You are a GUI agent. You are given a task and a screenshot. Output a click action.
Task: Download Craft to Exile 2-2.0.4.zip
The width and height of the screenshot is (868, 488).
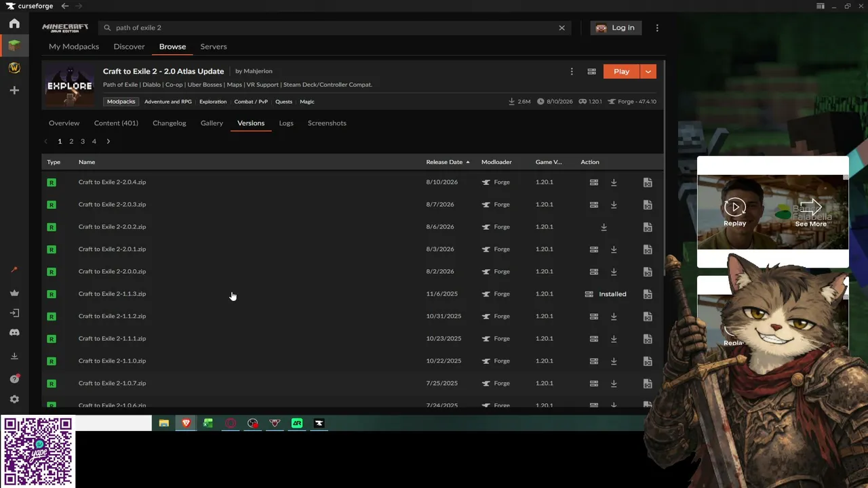point(614,182)
